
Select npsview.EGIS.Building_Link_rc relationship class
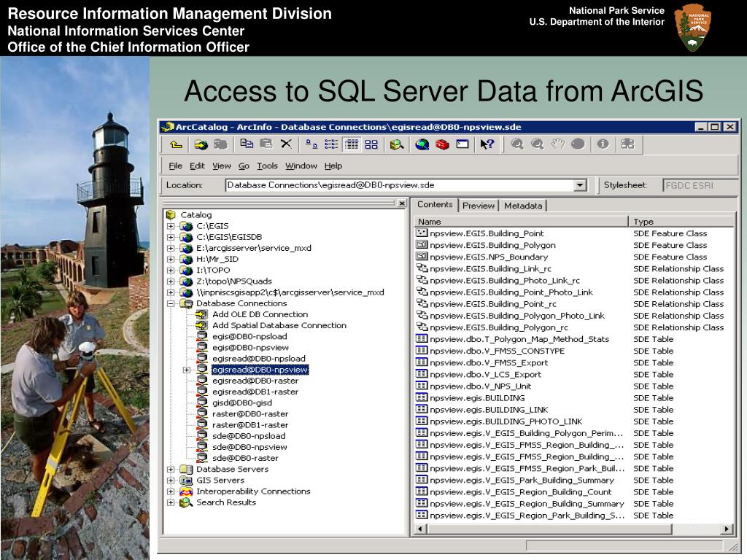pyautogui.click(x=490, y=269)
